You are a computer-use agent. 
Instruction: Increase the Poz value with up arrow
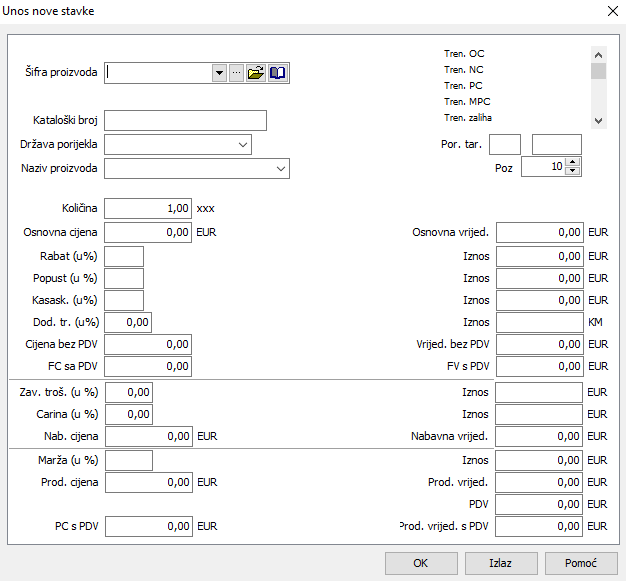573,162
